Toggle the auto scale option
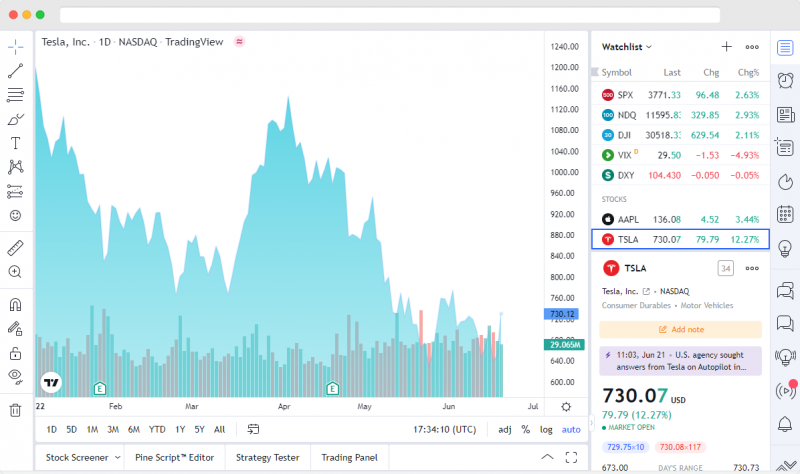The height and width of the screenshot is (474, 800). click(x=571, y=430)
